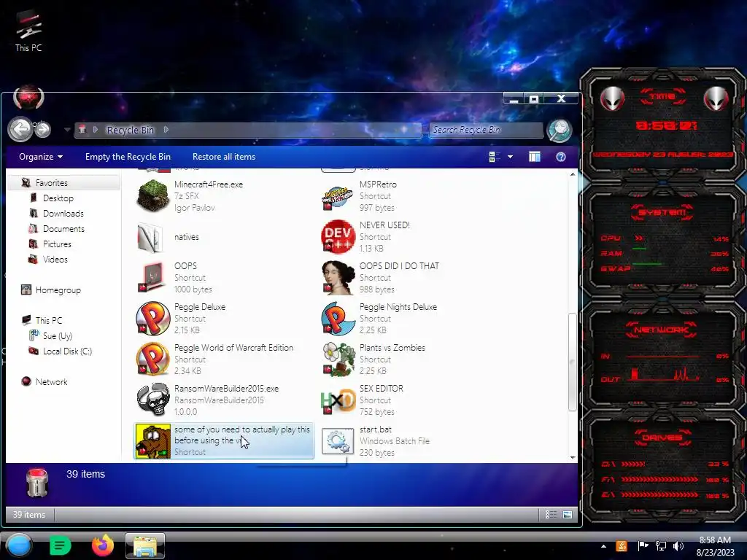The width and height of the screenshot is (747, 560).
Task: Click the file list vertical scrollbar thumb
Action: coord(573,362)
